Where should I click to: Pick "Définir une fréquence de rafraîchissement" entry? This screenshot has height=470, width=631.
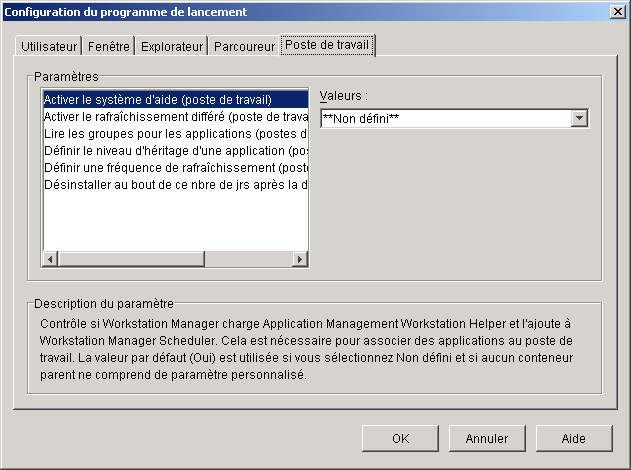tap(174, 167)
